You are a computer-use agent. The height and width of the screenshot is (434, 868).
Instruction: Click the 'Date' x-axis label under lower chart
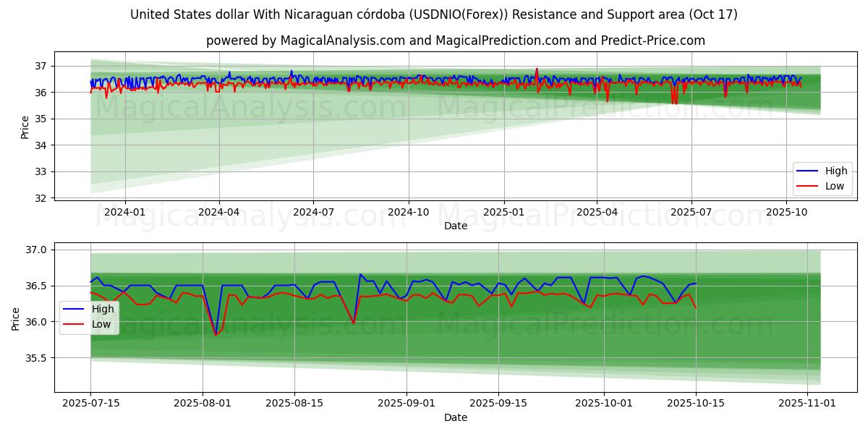pos(456,417)
